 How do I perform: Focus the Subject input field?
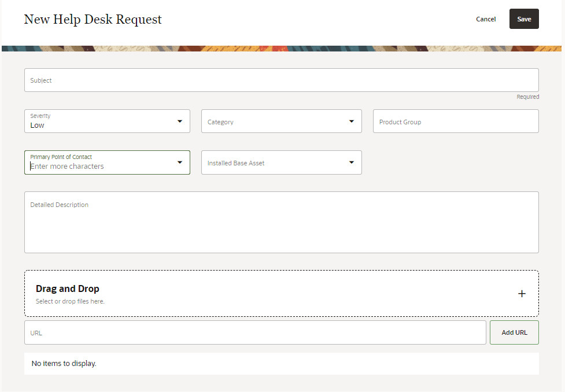[282, 80]
